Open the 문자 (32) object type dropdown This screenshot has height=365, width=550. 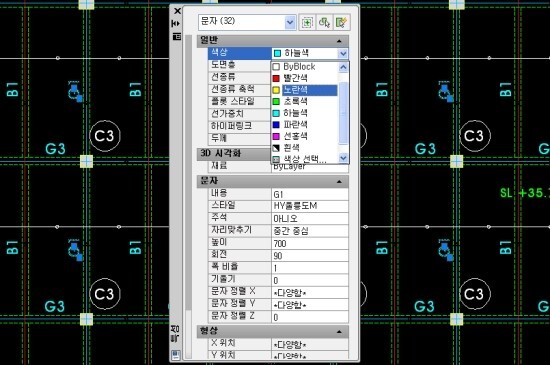[290, 22]
